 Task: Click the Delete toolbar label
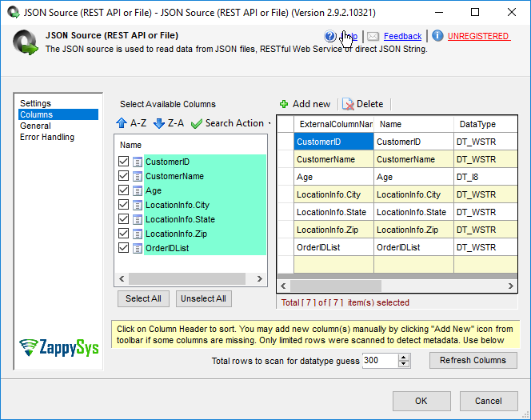click(369, 104)
